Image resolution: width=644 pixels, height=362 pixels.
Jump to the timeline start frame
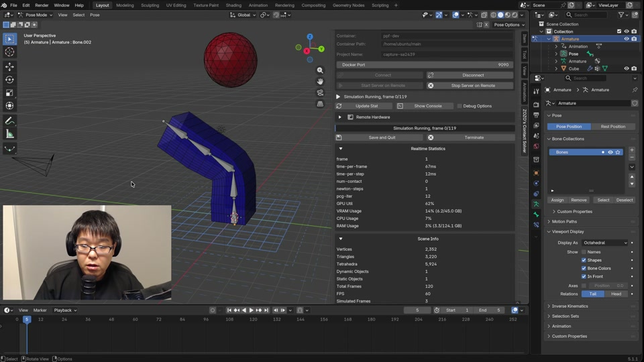[x=229, y=310]
